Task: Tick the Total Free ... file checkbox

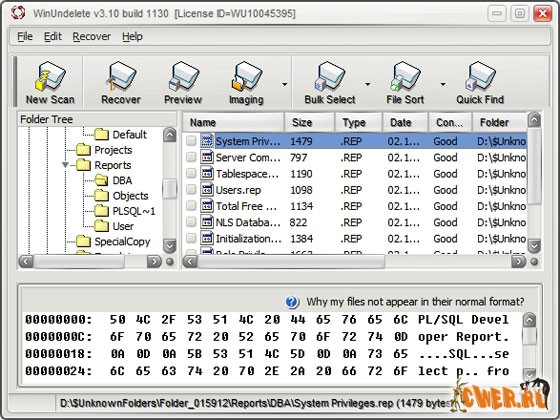Action: click(191, 206)
